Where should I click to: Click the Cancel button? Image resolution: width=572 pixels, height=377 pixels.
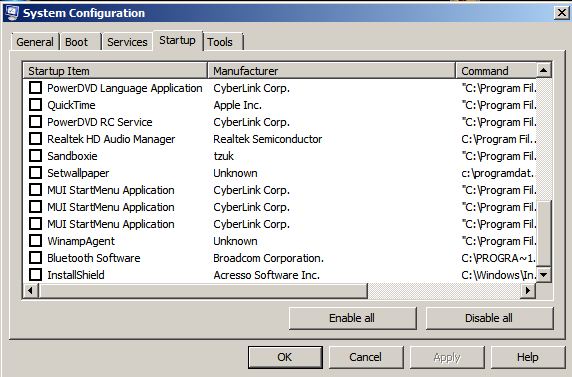tap(366, 357)
